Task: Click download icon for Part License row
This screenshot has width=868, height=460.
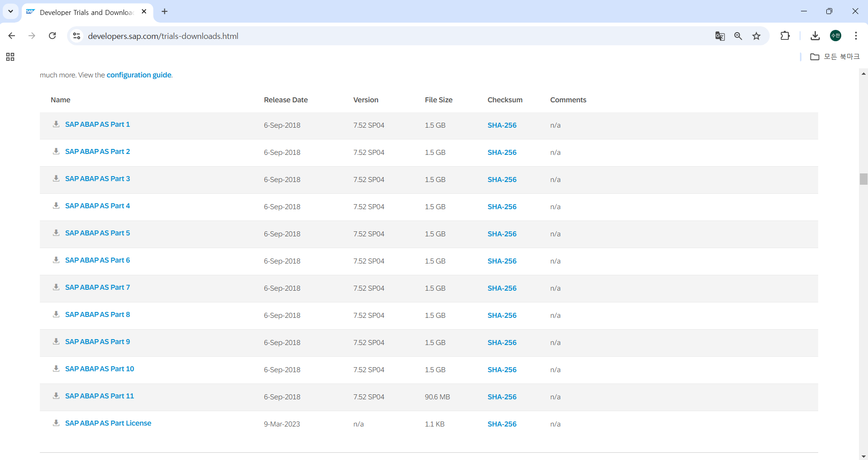Action: [56, 423]
